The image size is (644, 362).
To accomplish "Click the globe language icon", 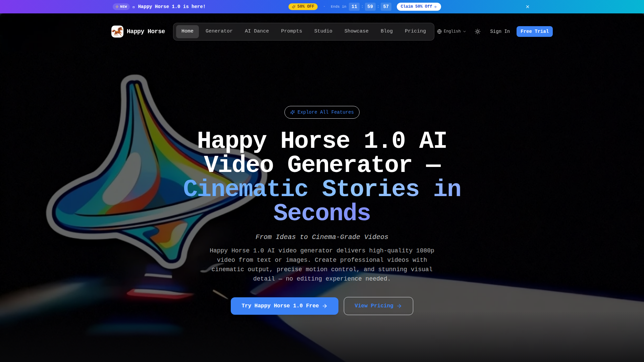I will tap(439, 32).
